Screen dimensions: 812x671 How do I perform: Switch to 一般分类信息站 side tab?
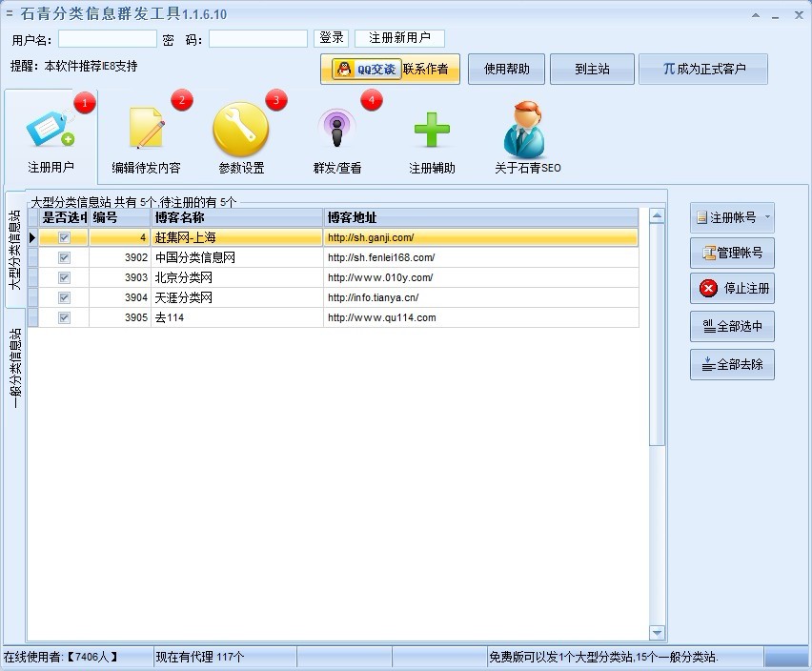coord(15,369)
